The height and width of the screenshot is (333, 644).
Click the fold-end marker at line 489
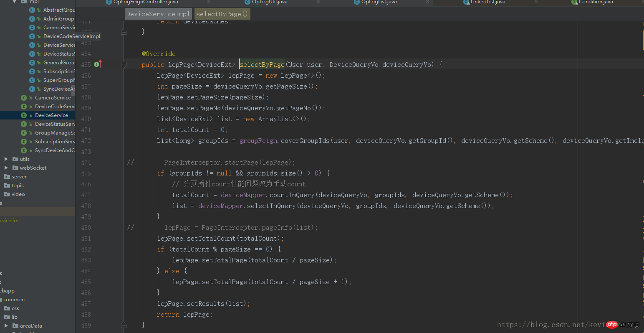click(x=124, y=325)
